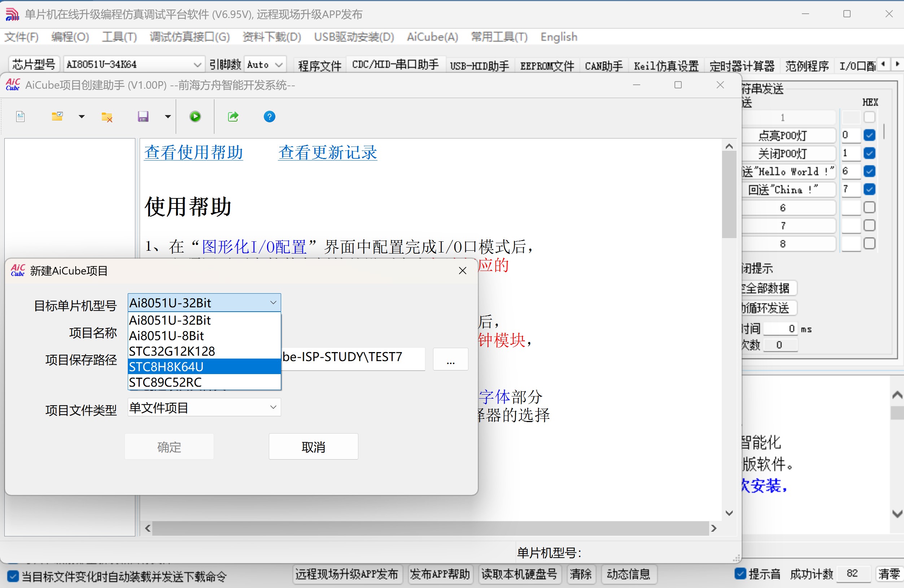Click 读取本机硬盘号 button
The width and height of the screenshot is (904, 588).
click(519, 574)
